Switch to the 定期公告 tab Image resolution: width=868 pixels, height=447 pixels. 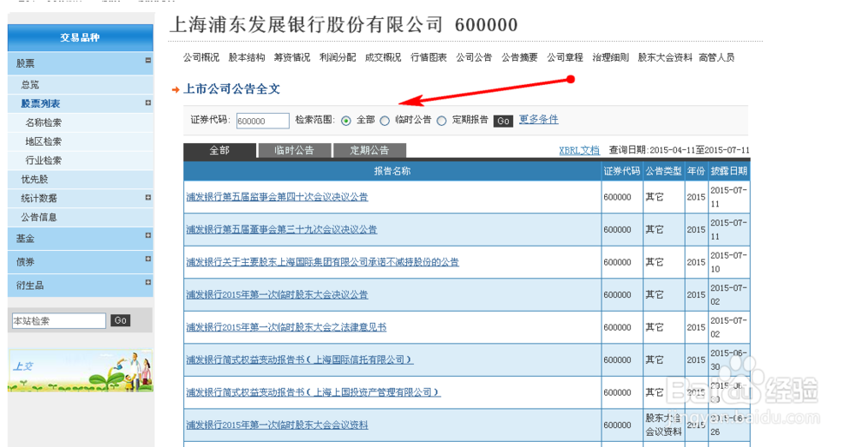[x=370, y=150]
